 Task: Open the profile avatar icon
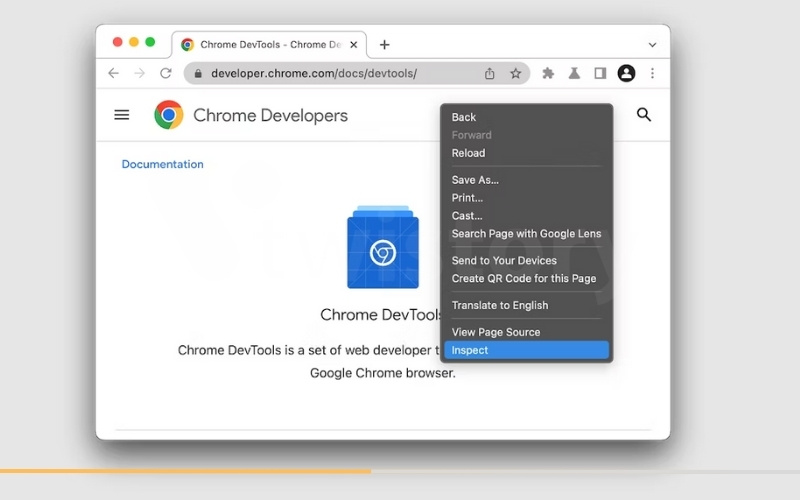tap(626, 73)
